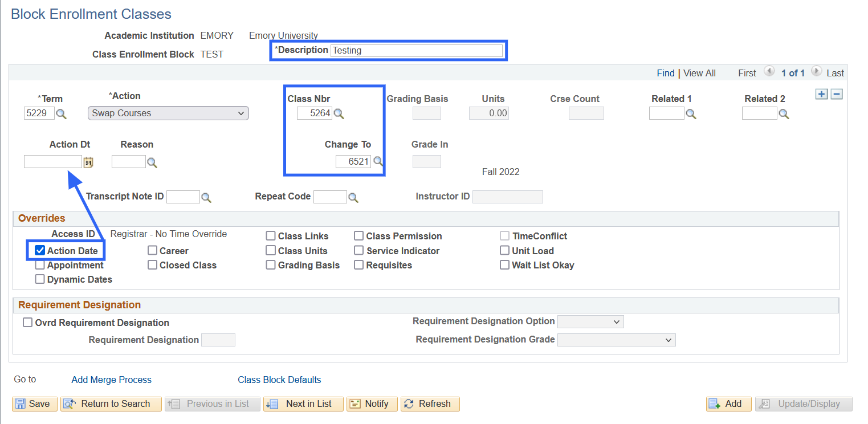Open the Action Dt calendar picker
Screen dimensions: 868x424
click(88, 162)
